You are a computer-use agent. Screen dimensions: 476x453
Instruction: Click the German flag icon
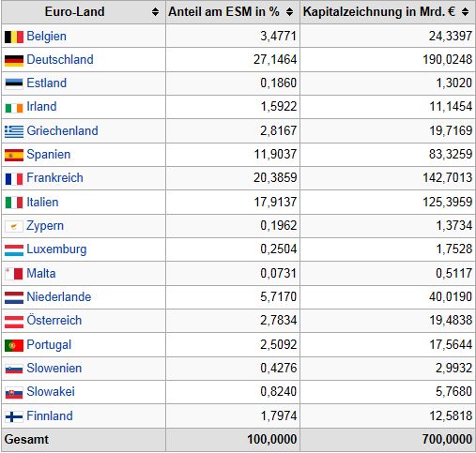pyautogui.click(x=14, y=61)
